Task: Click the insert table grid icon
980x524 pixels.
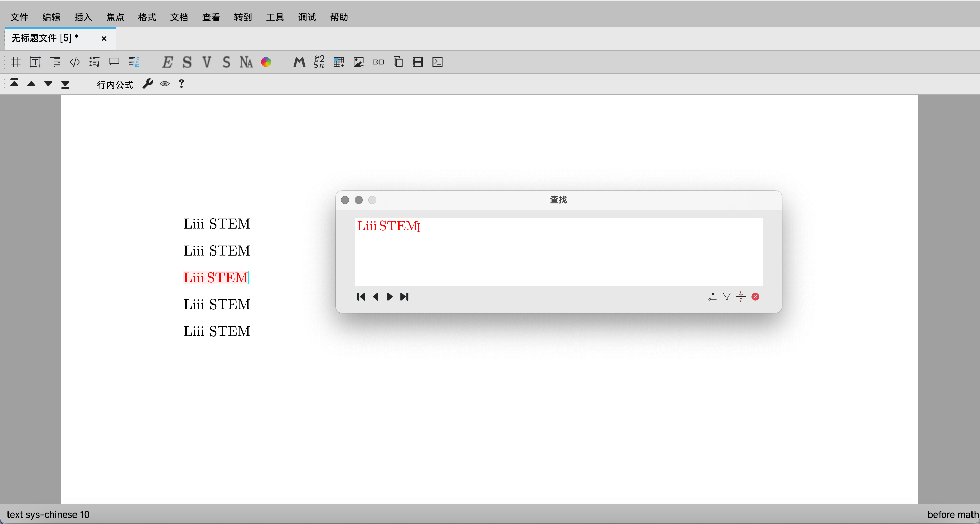Action: pyautogui.click(x=338, y=62)
